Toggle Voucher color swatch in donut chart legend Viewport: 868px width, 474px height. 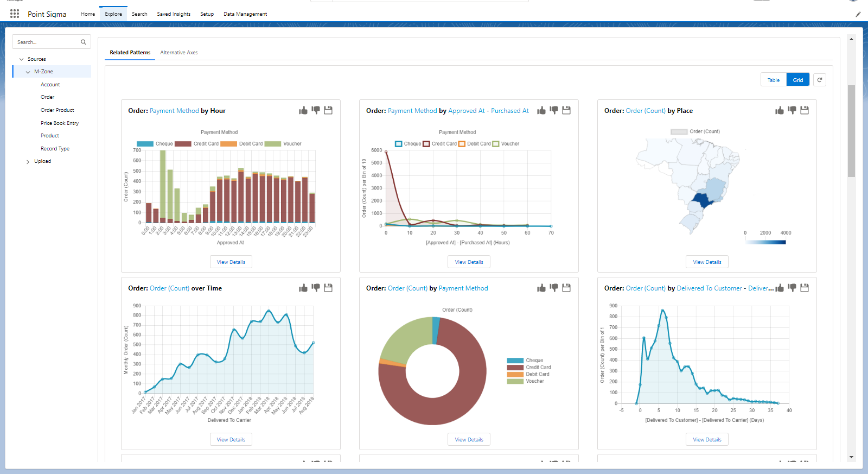point(515,381)
